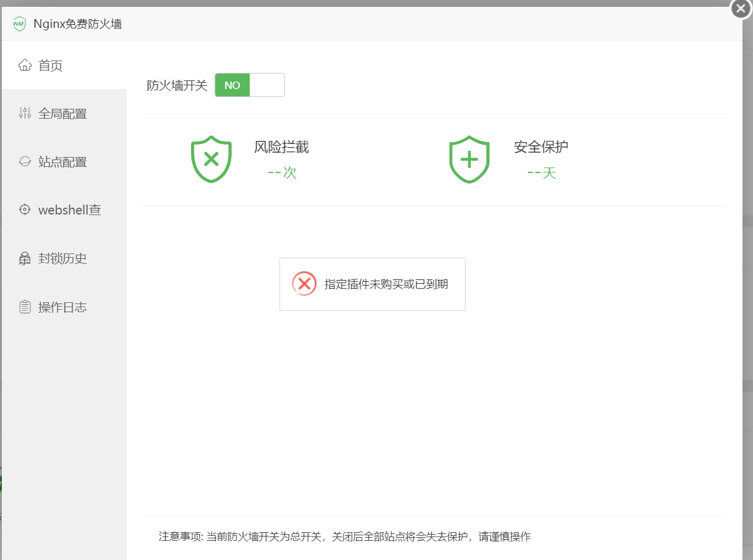The width and height of the screenshot is (753, 560).
Task: Go to the webshell查 tab
Action: (x=64, y=210)
